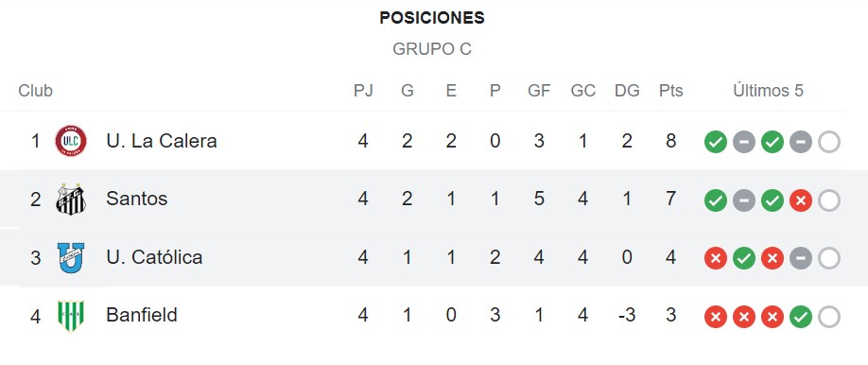Viewport: 868px width, 365px height.
Task: Click U. La Calera's first green win icon
Action: 715,142
